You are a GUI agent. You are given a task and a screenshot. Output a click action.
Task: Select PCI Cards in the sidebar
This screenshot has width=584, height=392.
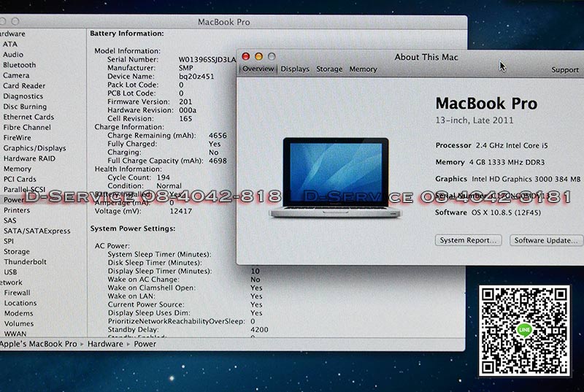(x=20, y=179)
